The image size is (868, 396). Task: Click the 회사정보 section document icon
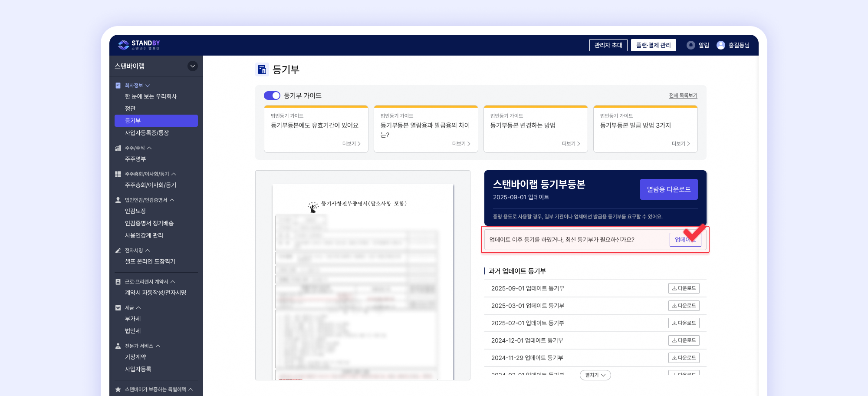118,86
